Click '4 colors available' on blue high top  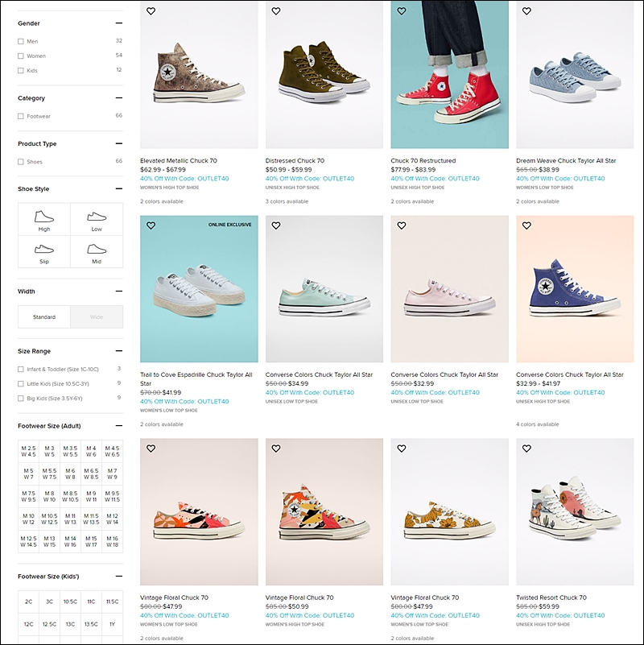tap(538, 424)
